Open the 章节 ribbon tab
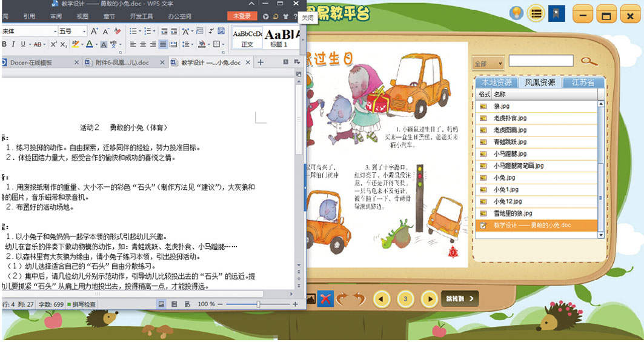The width and height of the screenshot is (644, 342). pos(109,16)
